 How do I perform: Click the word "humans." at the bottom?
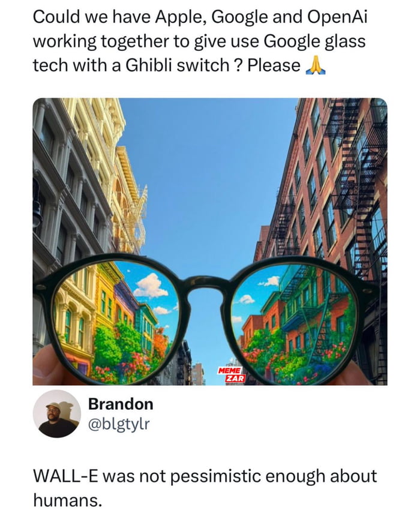tap(67, 500)
